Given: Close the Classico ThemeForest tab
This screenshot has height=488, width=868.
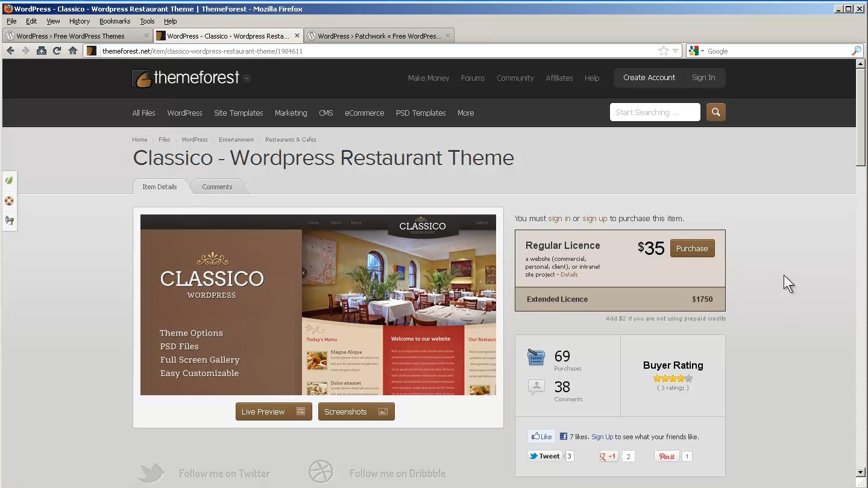Looking at the screenshot, I should coord(297,36).
